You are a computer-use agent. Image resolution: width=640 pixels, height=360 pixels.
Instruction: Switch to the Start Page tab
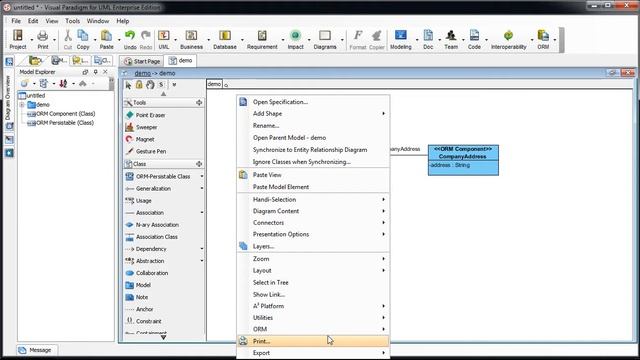coord(142,61)
